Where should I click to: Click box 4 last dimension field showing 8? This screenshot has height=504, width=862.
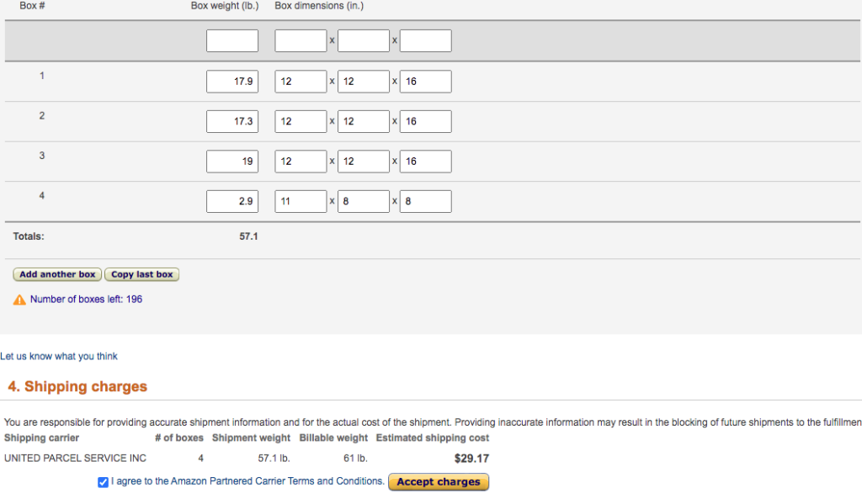pyautogui.click(x=425, y=201)
